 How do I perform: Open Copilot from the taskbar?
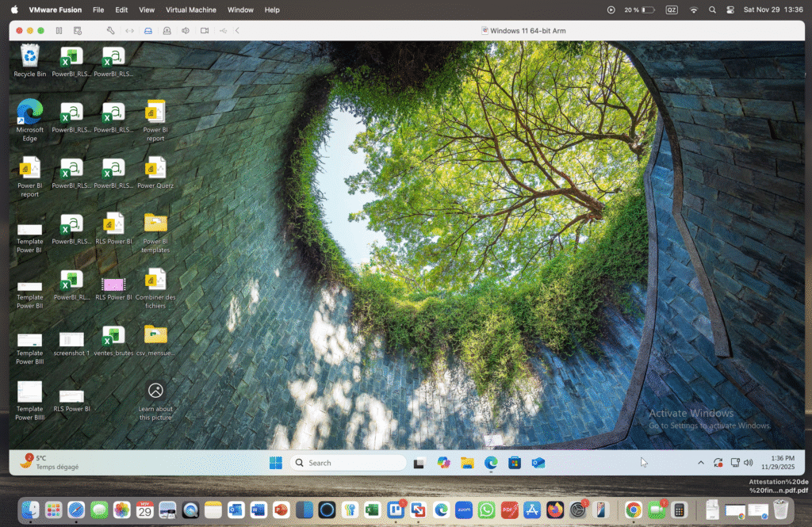pos(443,462)
